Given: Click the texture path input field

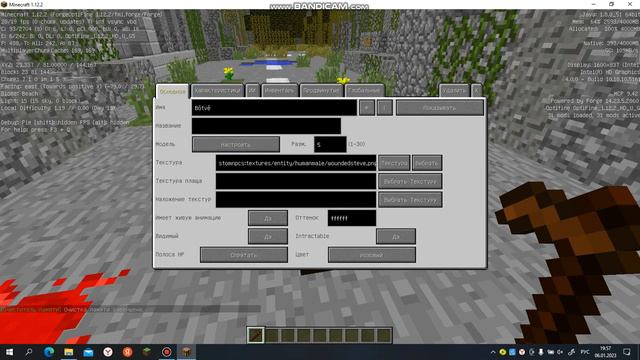Looking at the screenshot, I should pos(296,163).
